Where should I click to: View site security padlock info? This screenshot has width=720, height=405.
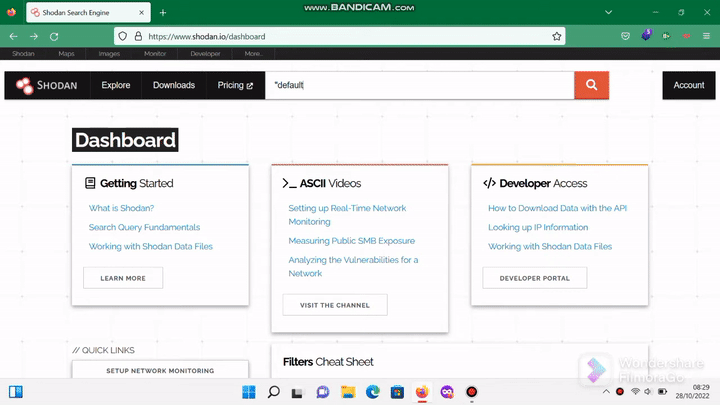138,36
